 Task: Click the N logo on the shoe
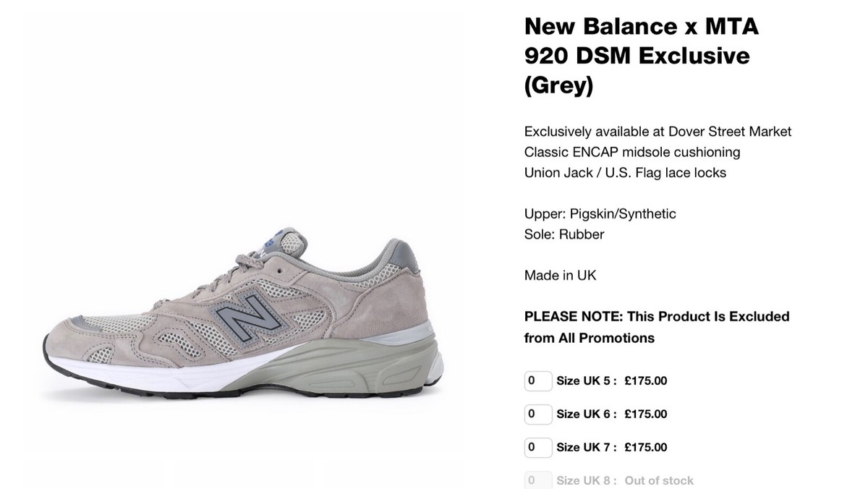tap(244, 317)
